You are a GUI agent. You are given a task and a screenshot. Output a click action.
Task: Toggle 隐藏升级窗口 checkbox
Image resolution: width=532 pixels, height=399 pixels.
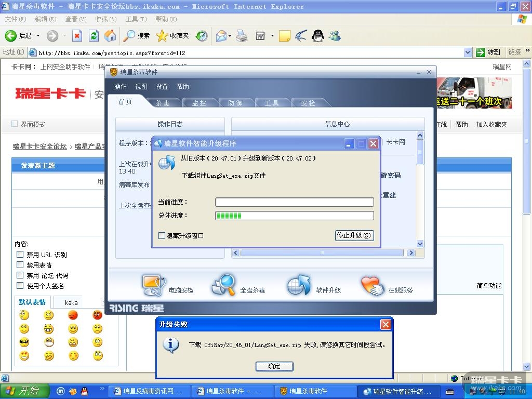pyautogui.click(x=162, y=235)
